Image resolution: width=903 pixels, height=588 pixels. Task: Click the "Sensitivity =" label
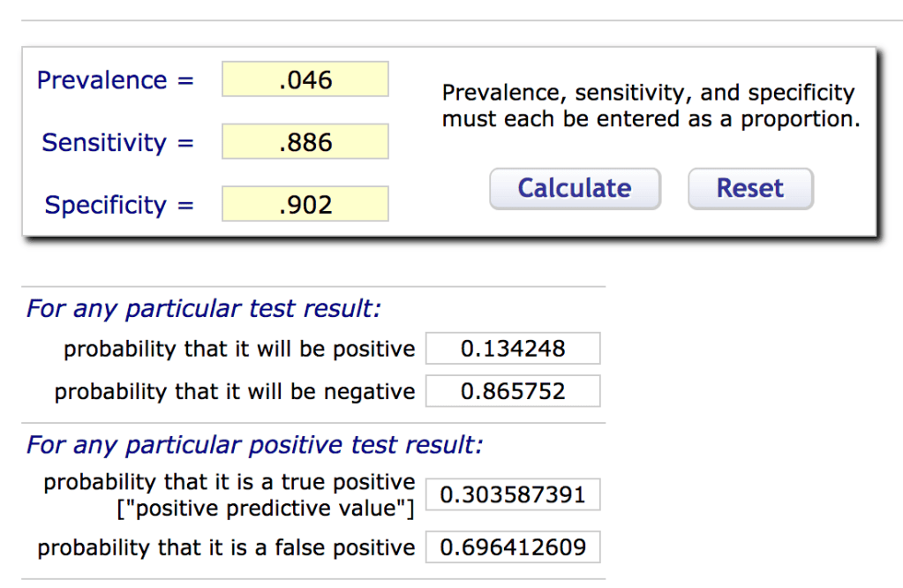click(x=117, y=143)
